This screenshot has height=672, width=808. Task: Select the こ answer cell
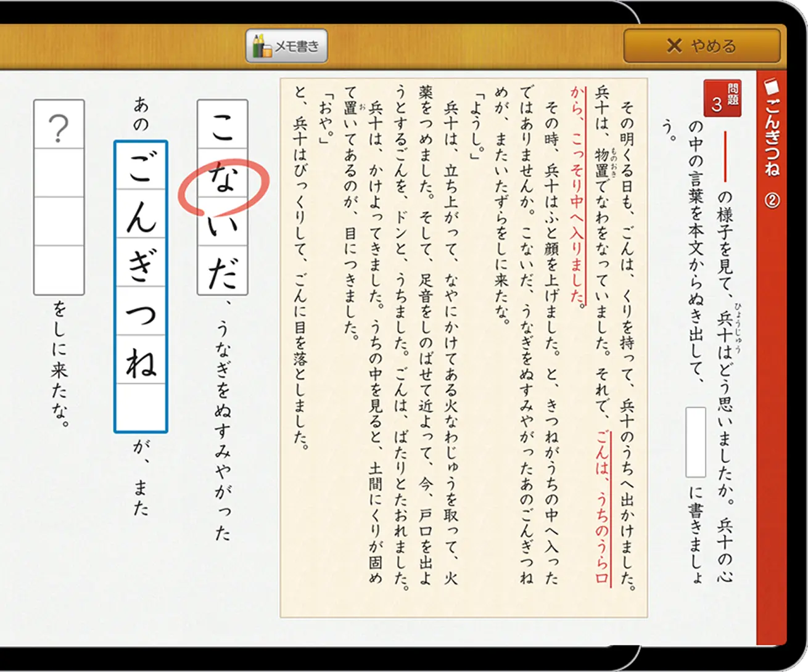(x=222, y=125)
